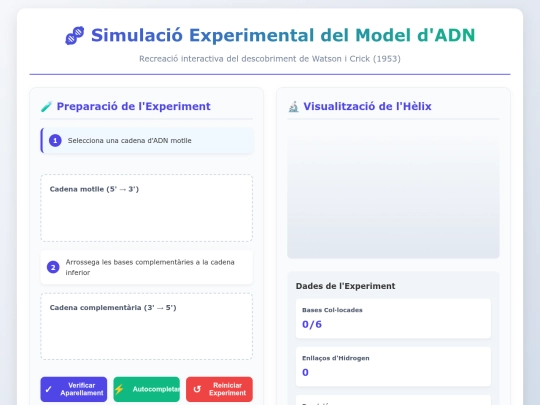The width and height of the screenshot is (540, 405).
Task: Click the 0/6 bases placed value
Action: 312,324
